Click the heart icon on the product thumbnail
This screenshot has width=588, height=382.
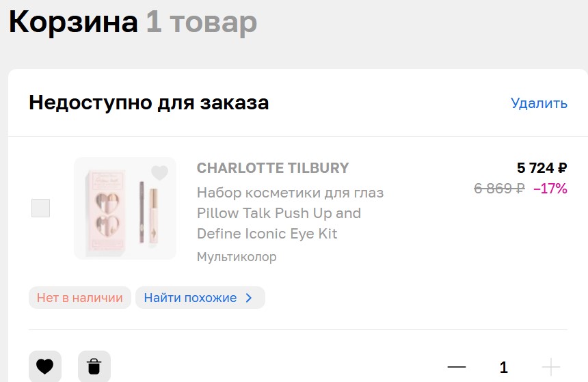click(x=159, y=173)
